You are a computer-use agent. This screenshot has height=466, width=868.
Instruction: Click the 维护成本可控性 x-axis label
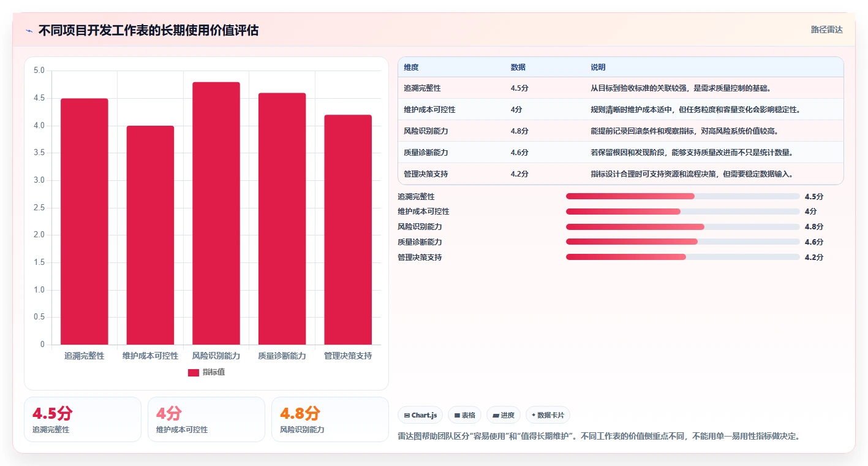tap(150, 356)
